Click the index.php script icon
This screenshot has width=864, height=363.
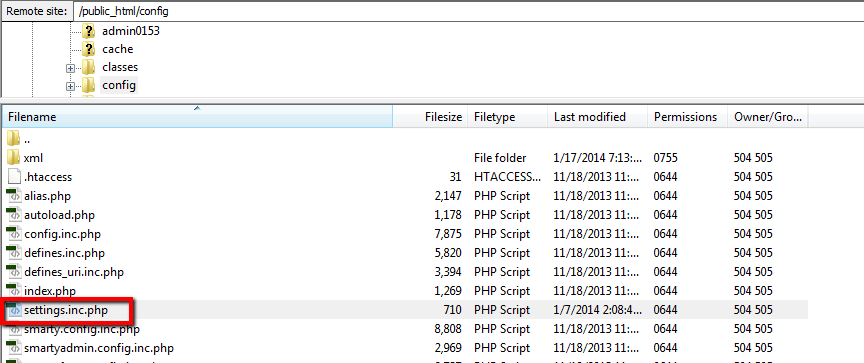click(x=13, y=291)
